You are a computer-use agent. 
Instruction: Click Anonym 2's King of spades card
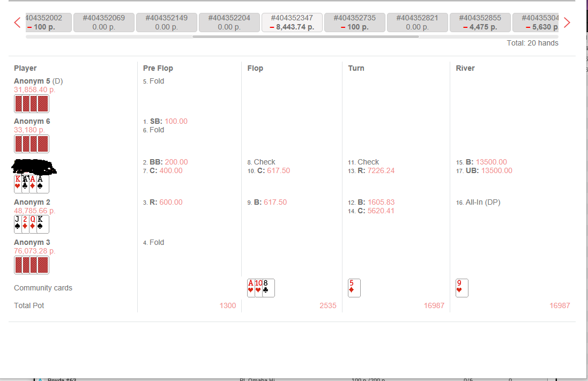tap(43, 224)
